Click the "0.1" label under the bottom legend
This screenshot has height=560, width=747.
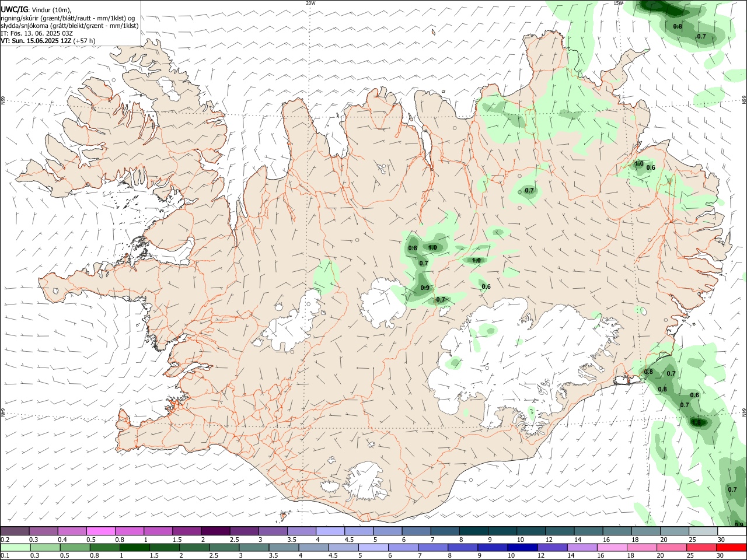pyautogui.click(x=5, y=556)
